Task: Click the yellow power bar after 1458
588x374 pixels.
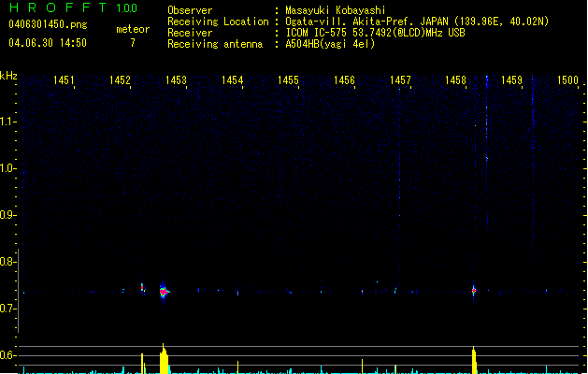Action: point(474,360)
